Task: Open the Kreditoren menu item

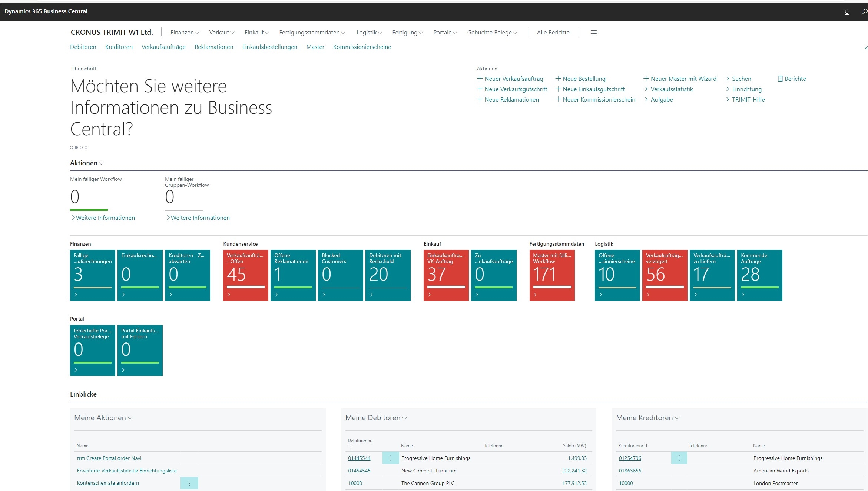Action: 119,47
